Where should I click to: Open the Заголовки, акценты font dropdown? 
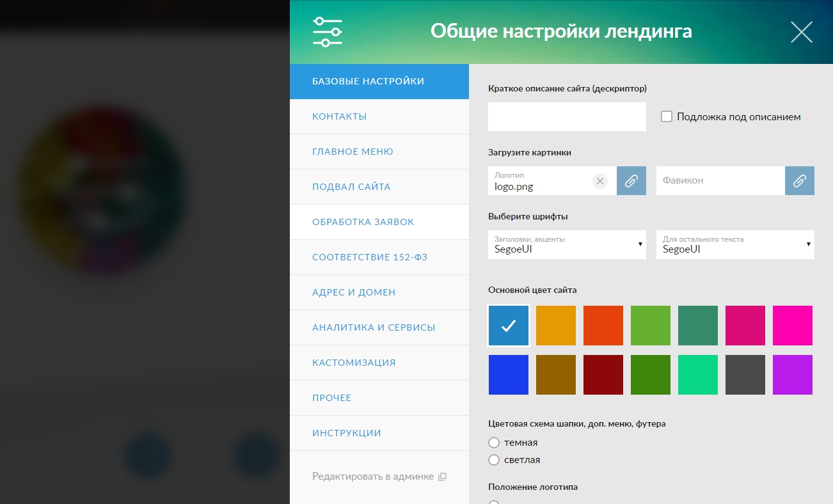coord(567,245)
